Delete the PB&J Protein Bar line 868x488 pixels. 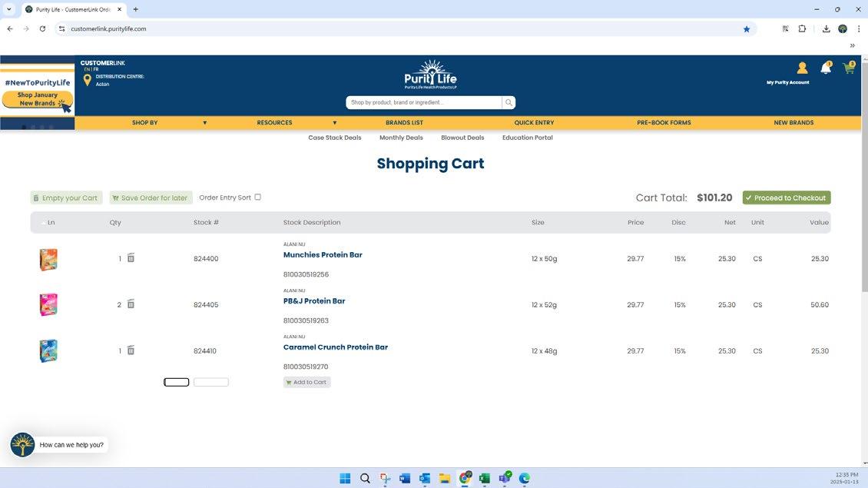click(x=131, y=304)
